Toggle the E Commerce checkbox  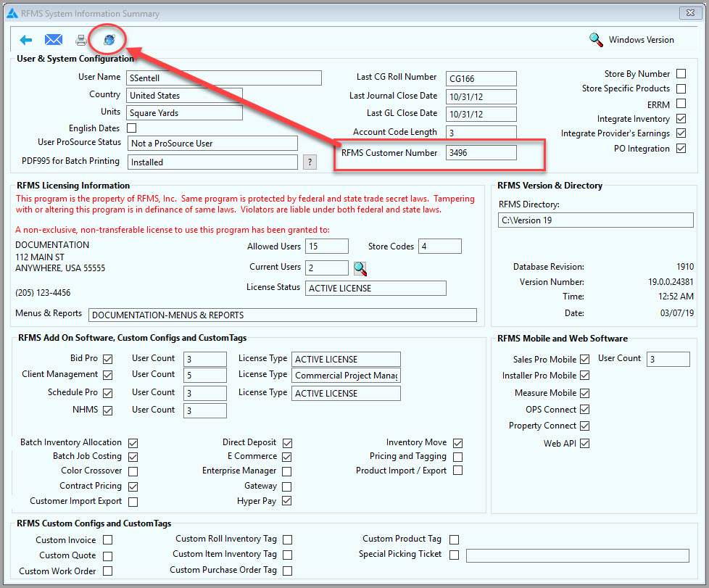[286, 457]
